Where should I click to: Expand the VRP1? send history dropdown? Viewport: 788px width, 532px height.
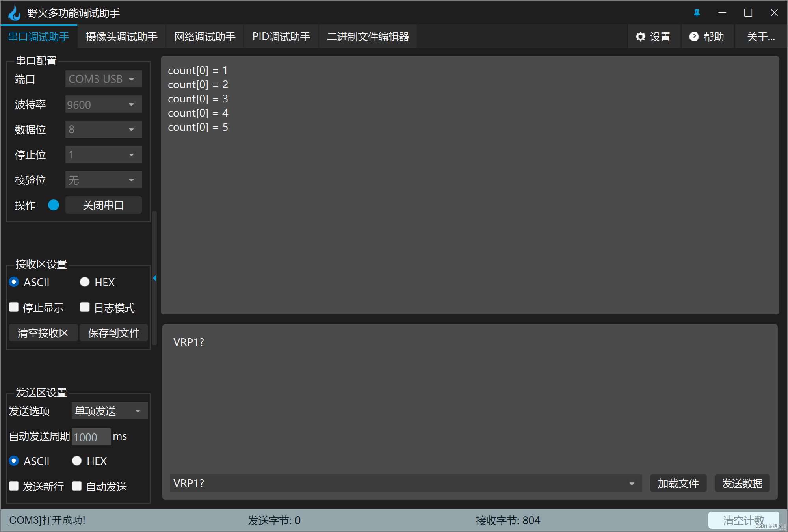[632, 484]
